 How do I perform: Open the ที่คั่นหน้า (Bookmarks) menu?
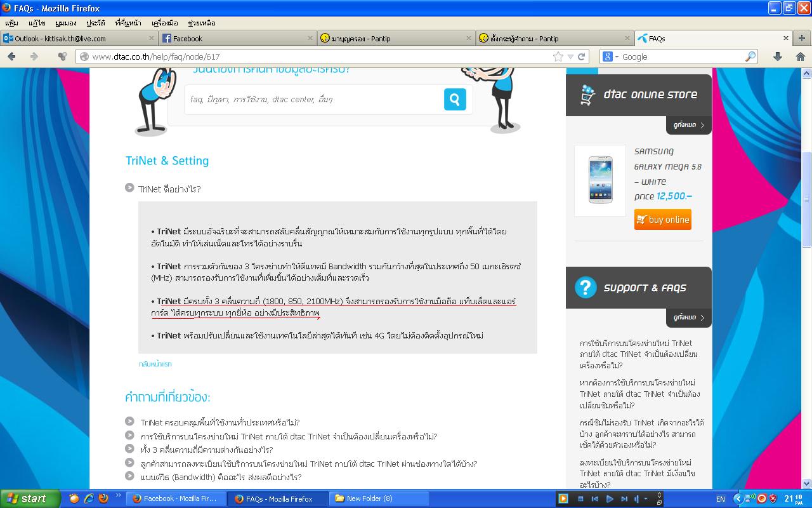(x=128, y=23)
